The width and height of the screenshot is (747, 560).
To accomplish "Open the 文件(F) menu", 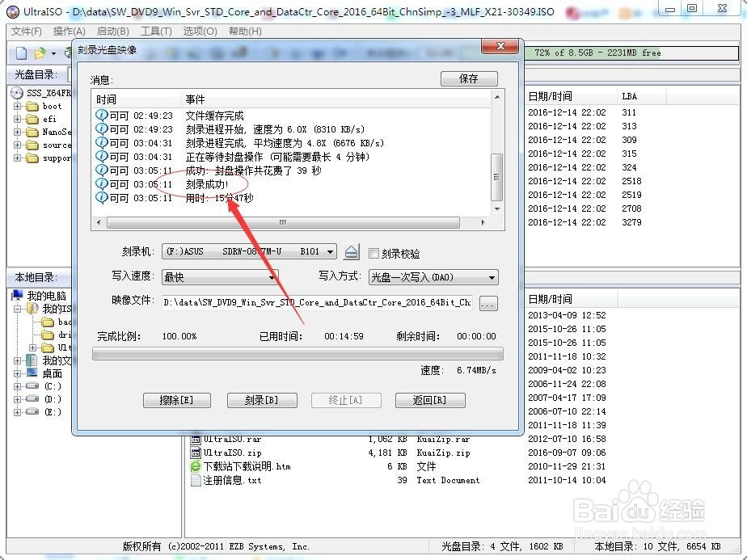I will (x=26, y=32).
